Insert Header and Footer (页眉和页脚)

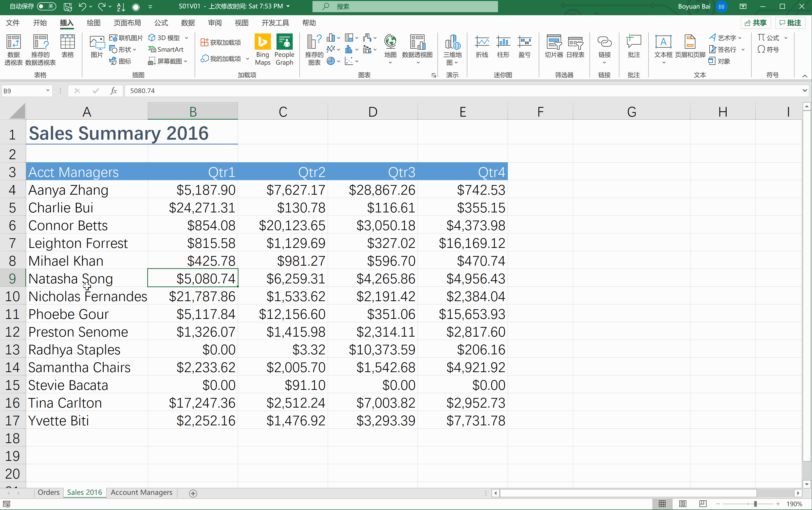(x=690, y=46)
